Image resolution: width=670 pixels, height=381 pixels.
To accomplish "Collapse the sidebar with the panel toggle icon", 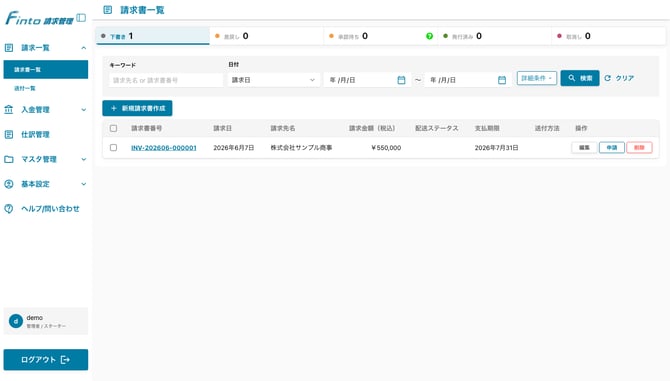I will click(81, 18).
